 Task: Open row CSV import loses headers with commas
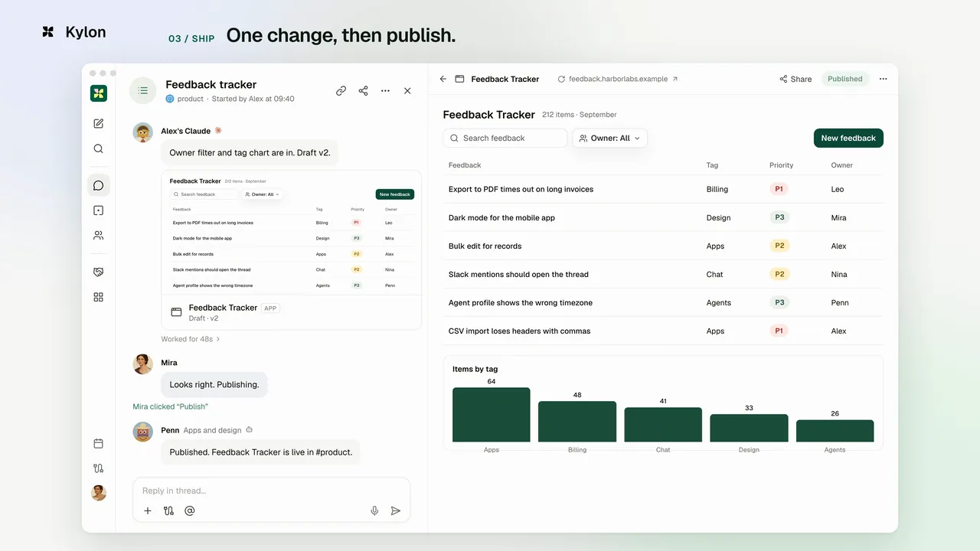click(x=663, y=331)
